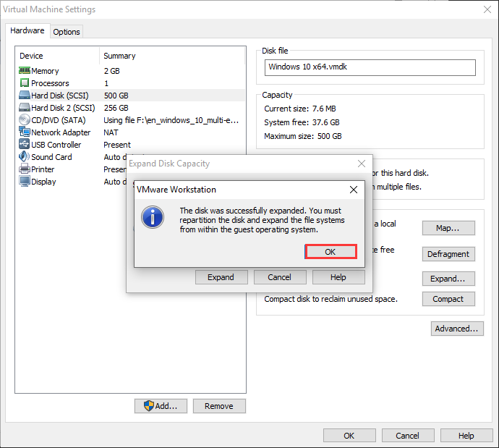Select the Network Adapter row label
Image resolution: width=499 pixels, height=448 pixels.
click(61, 132)
